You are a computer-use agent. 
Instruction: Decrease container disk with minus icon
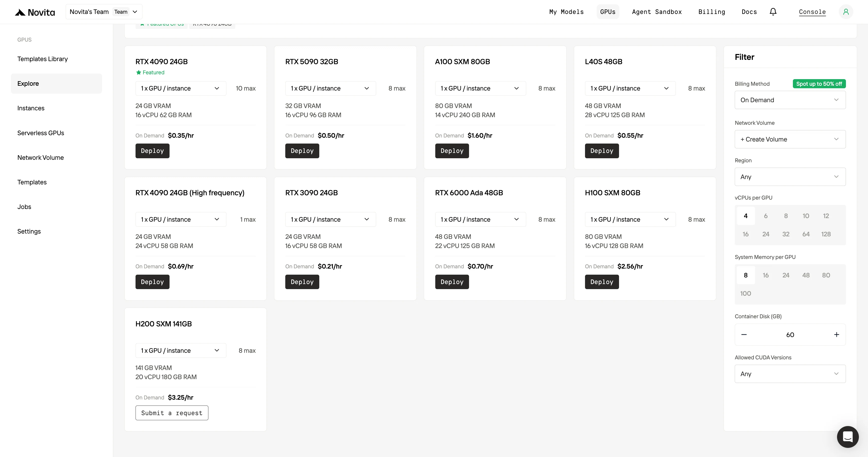pyautogui.click(x=744, y=335)
